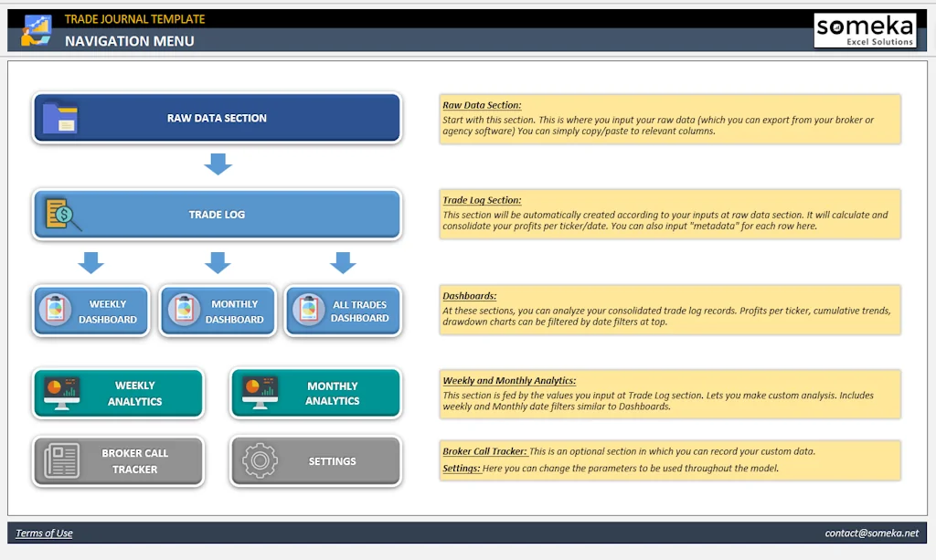Screen dimensions: 936x560
Task: Click the monitor chart icon on Monthly Analytics
Action: (x=262, y=393)
